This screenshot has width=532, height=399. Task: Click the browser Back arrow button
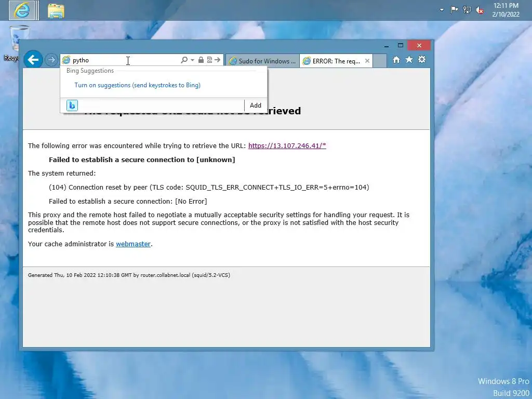[33, 60]
